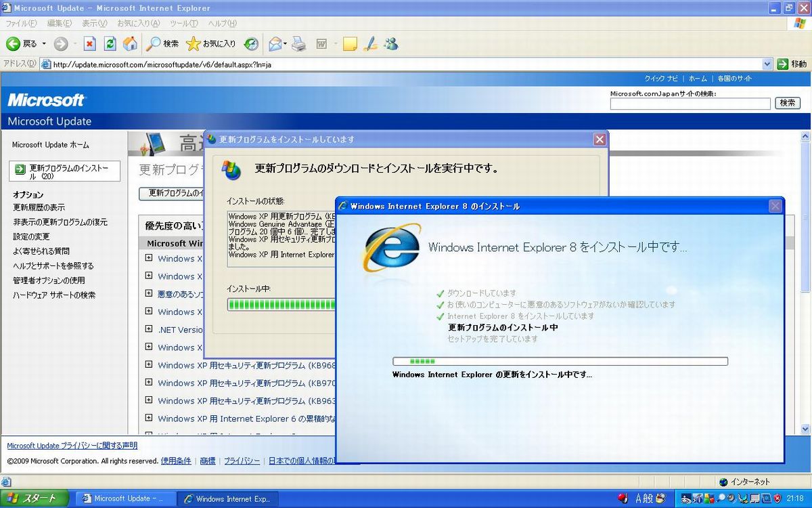Expand the KB970 security update entry

(x=149, y=382)
